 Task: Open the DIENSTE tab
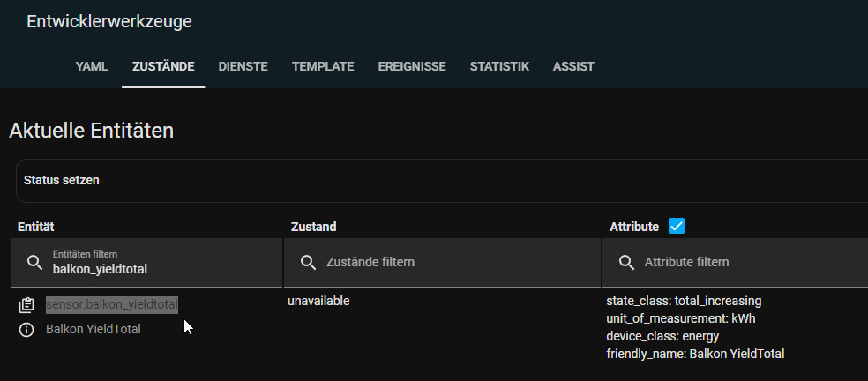pyautogui.click(x=243, y=66)
